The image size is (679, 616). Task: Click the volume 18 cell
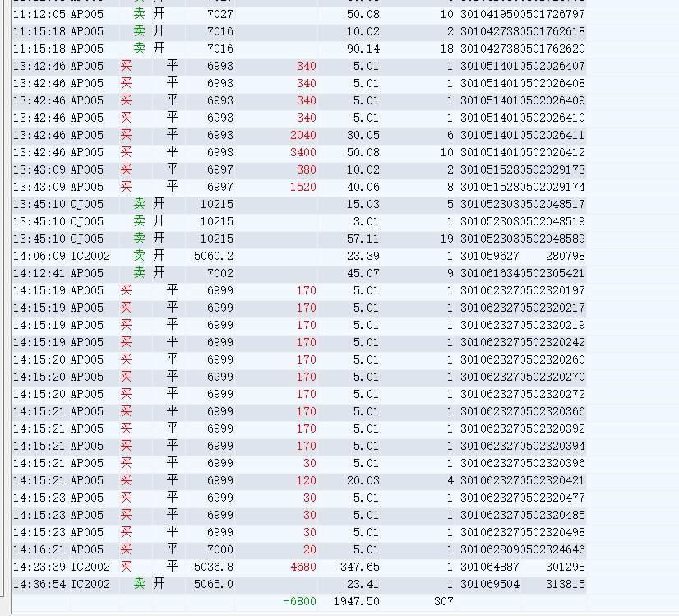click(447, 49)
